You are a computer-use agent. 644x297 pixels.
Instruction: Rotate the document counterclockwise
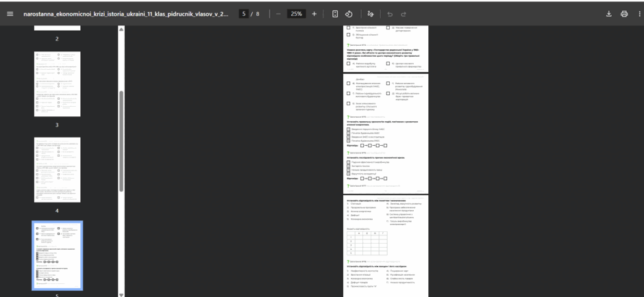point(349,14)
